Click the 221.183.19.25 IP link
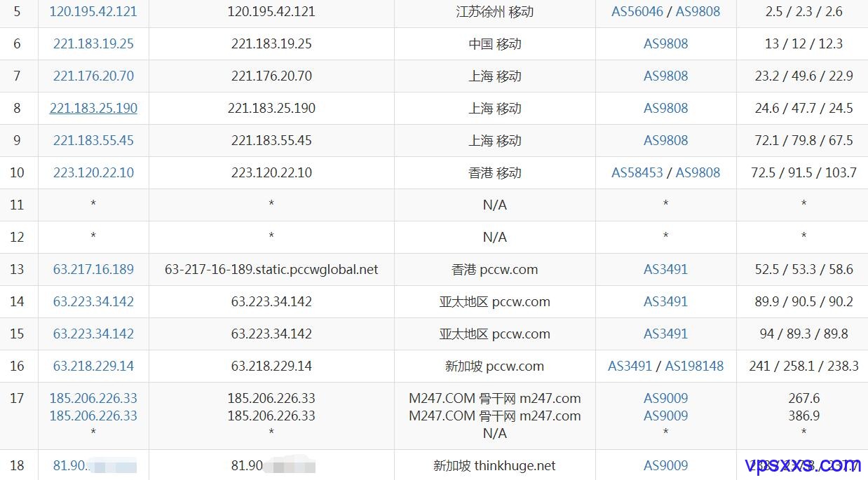 [x=93, y=43]
